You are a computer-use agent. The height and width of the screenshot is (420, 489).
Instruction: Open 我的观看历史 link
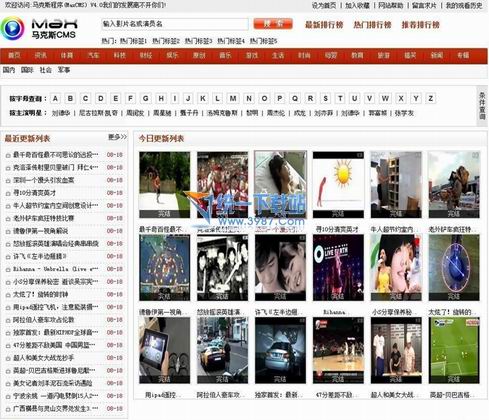coord(464,5)
